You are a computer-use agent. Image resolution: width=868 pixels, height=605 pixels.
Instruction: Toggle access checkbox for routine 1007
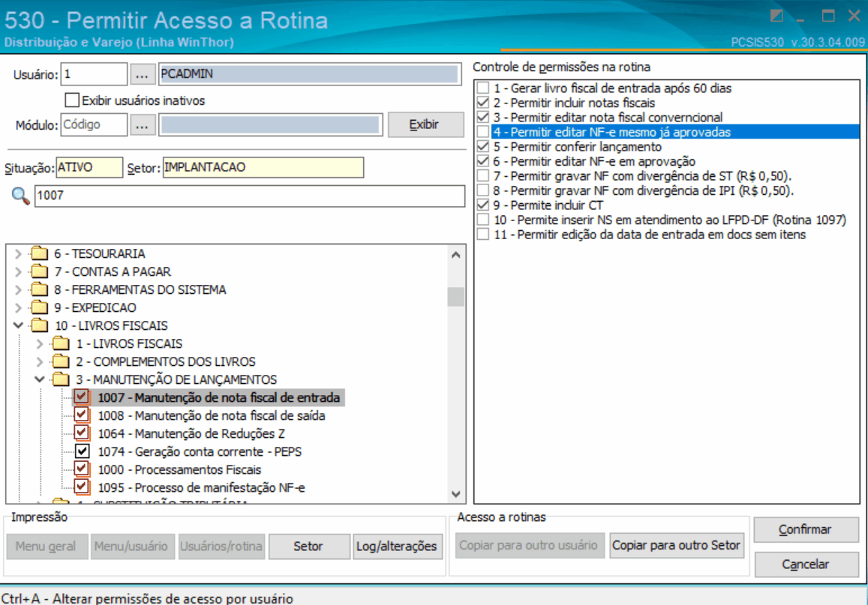pyautogui.click(x=81, y=397)
